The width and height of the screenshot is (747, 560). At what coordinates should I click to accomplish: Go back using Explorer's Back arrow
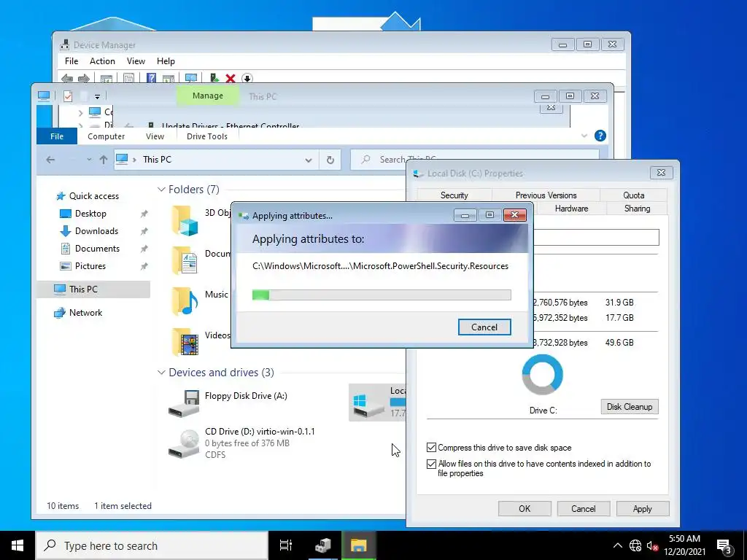pos(50,160)
